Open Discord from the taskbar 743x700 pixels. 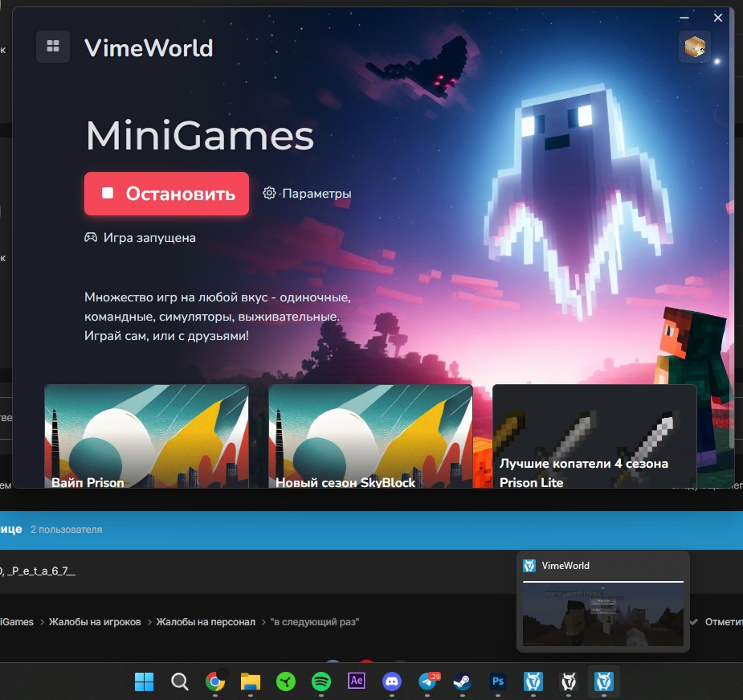point(392,682)
